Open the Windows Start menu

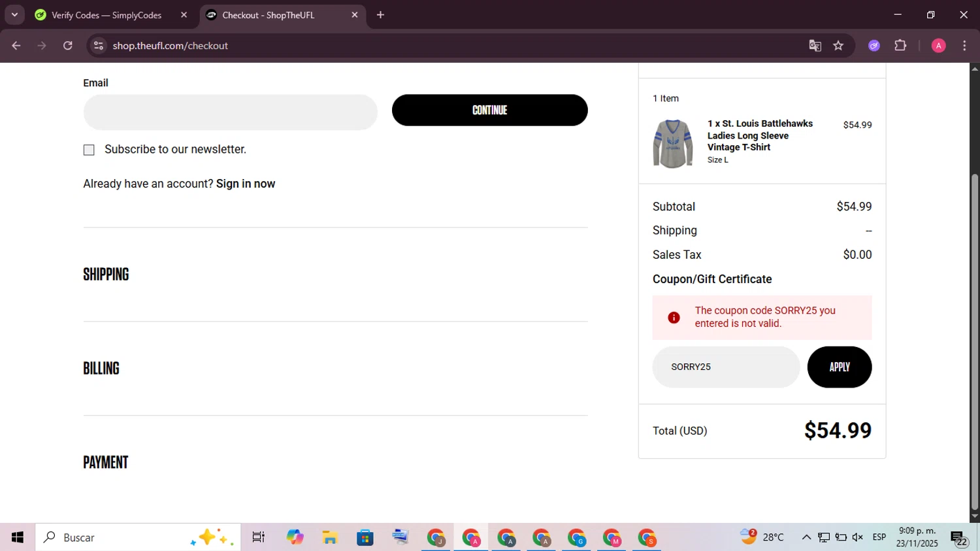pos(18,537)
